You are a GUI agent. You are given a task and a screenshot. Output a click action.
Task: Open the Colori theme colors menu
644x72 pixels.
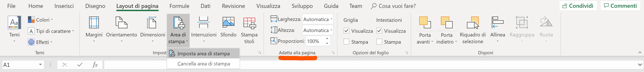click(x=40, y=20)
